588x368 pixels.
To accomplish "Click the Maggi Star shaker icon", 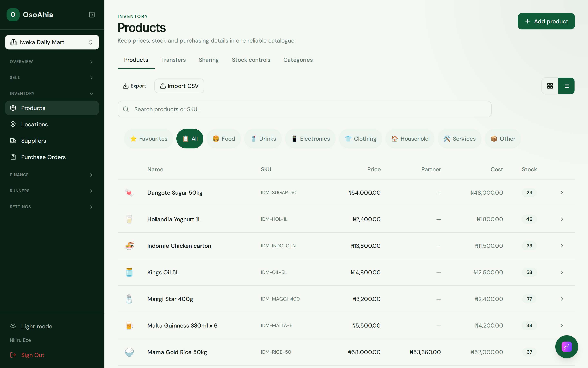I will click(x=129, y=299).
